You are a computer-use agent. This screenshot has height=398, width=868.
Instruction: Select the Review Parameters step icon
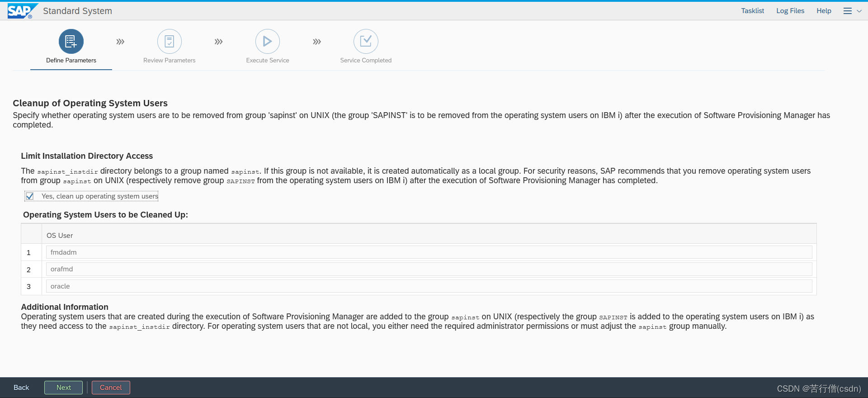point(170,42)
